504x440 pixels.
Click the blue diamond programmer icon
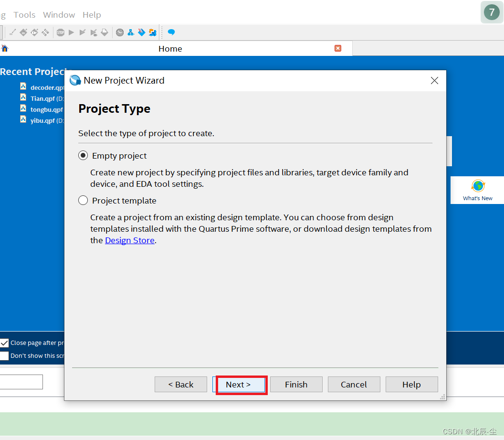coord(142,32)
